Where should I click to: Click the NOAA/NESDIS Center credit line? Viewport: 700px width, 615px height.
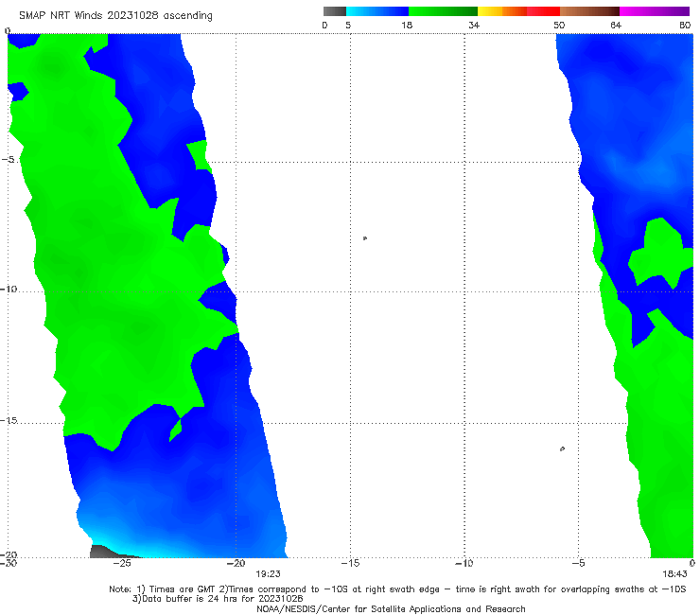(391, 609)
